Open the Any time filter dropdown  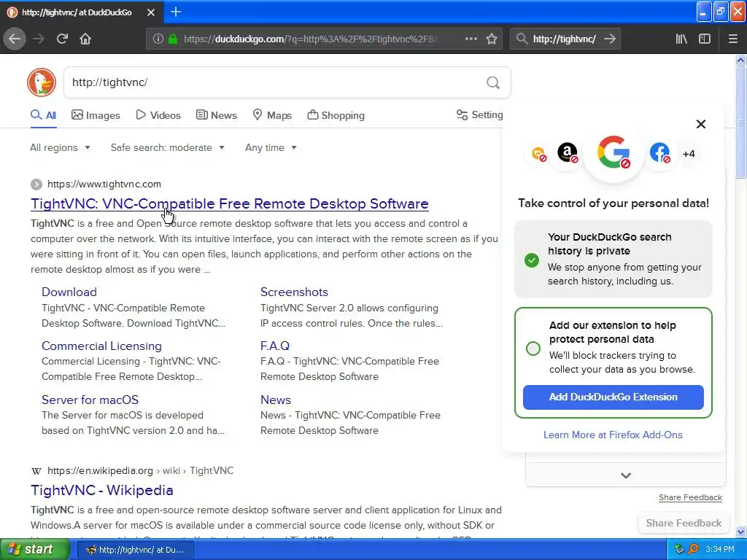tap(271, 147)
